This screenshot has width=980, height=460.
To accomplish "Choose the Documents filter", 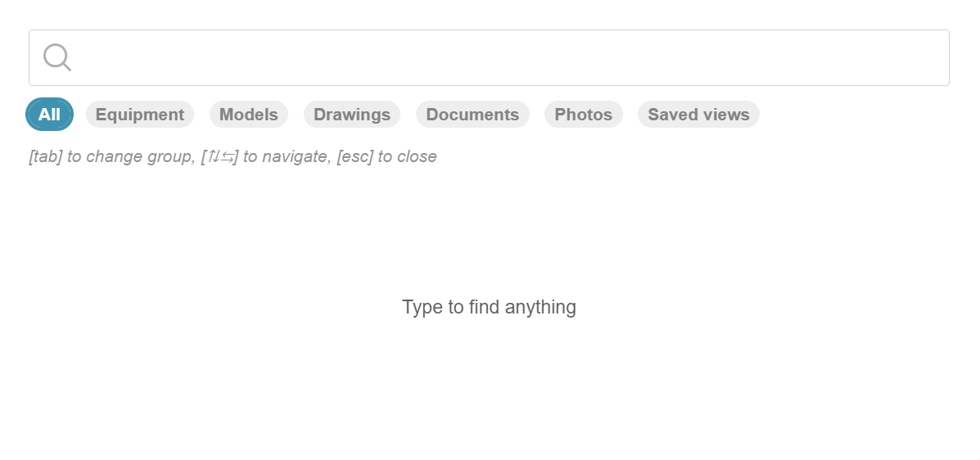I will [472, 115].
